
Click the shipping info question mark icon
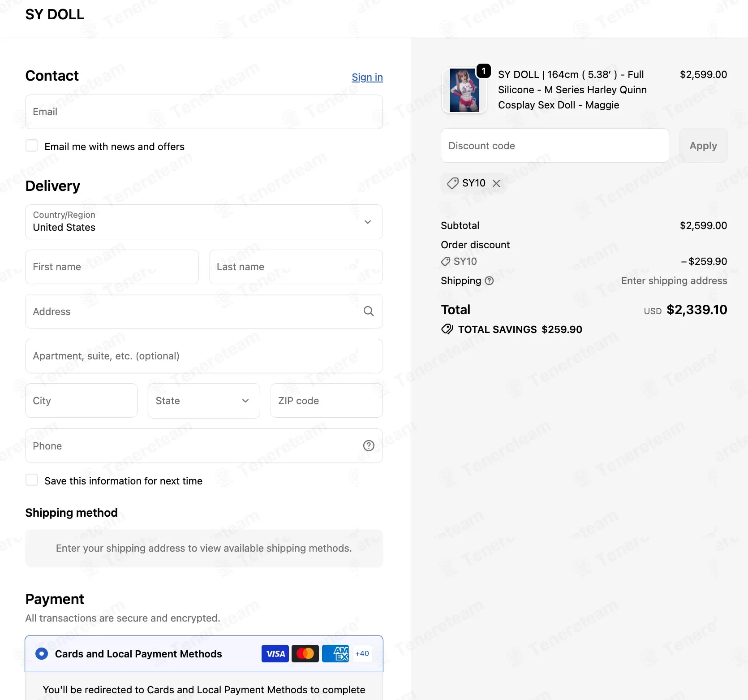click(490, 281)
